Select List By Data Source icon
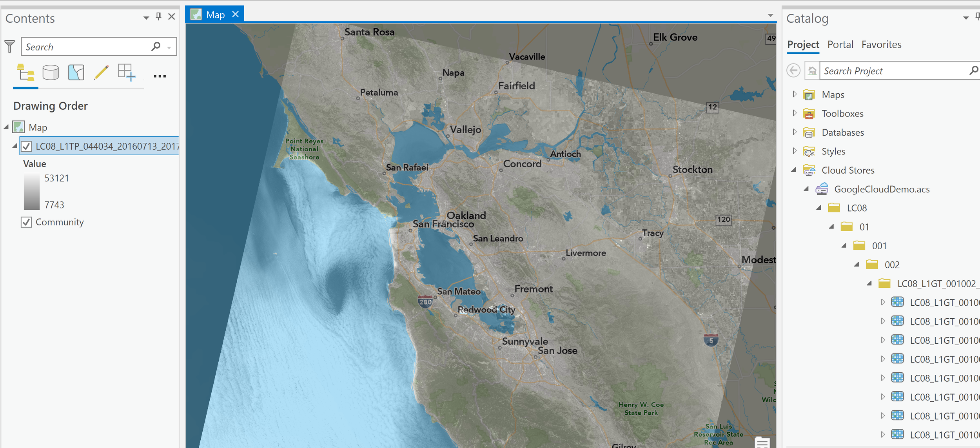Image resolution: width=980 pixels, height=448 pixels. (x=51, y=73)
